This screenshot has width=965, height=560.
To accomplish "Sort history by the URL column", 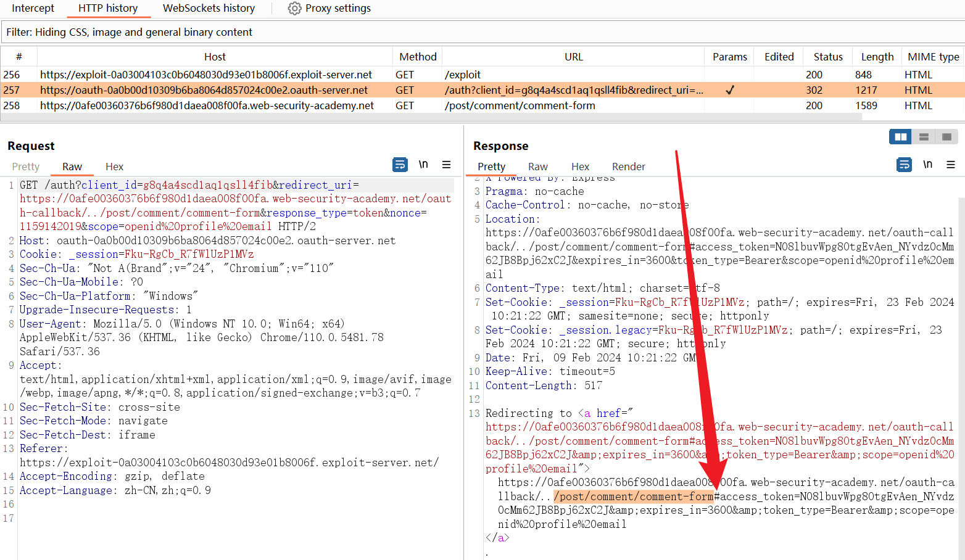I will [x=574, y=57].
